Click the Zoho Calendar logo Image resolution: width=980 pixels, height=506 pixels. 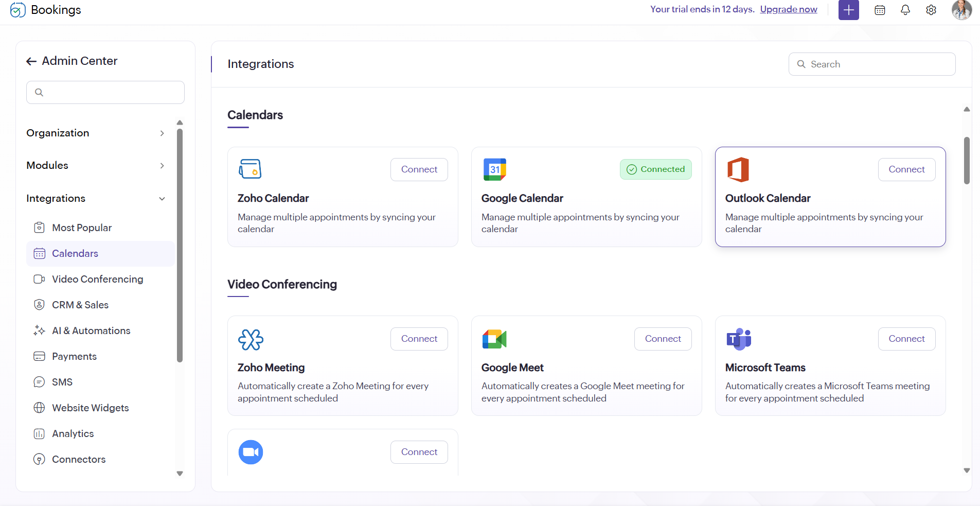(x=250, y=169)
